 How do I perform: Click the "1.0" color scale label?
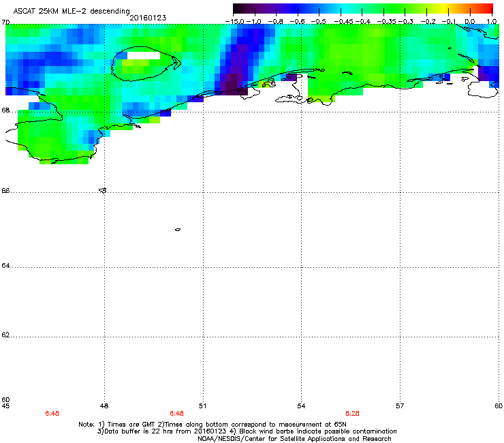coord(492,22)
